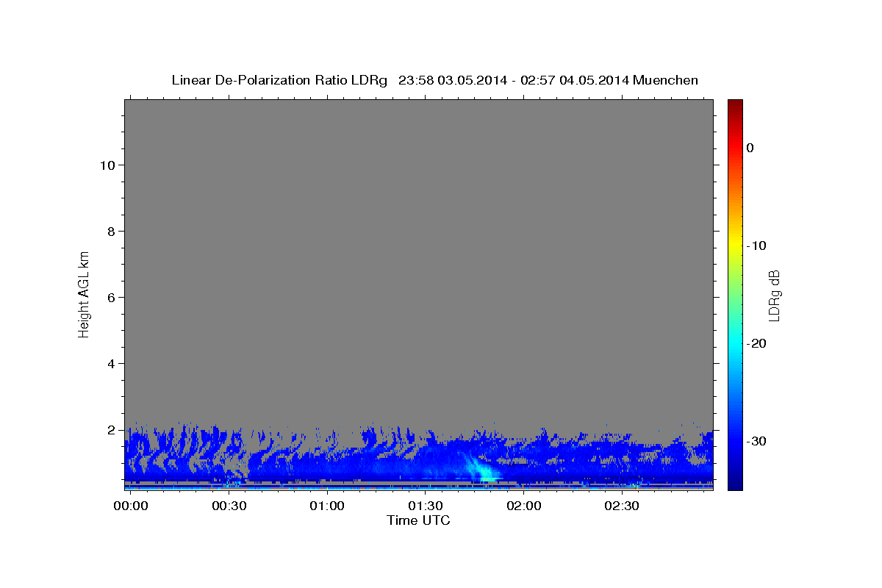Click 'Muenchen' in the plot title

[666, 80]
